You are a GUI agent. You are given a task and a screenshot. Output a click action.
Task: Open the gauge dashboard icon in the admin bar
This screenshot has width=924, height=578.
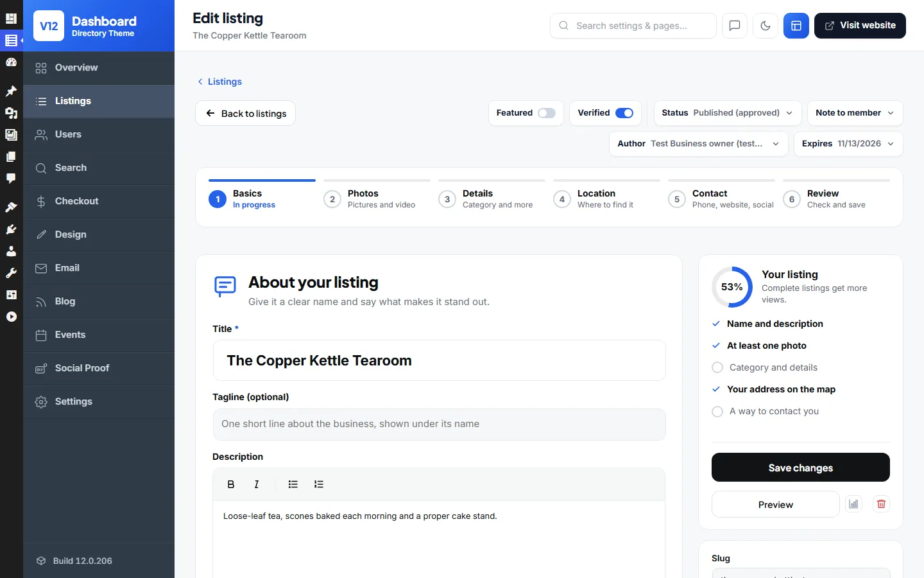click(11, 62)
